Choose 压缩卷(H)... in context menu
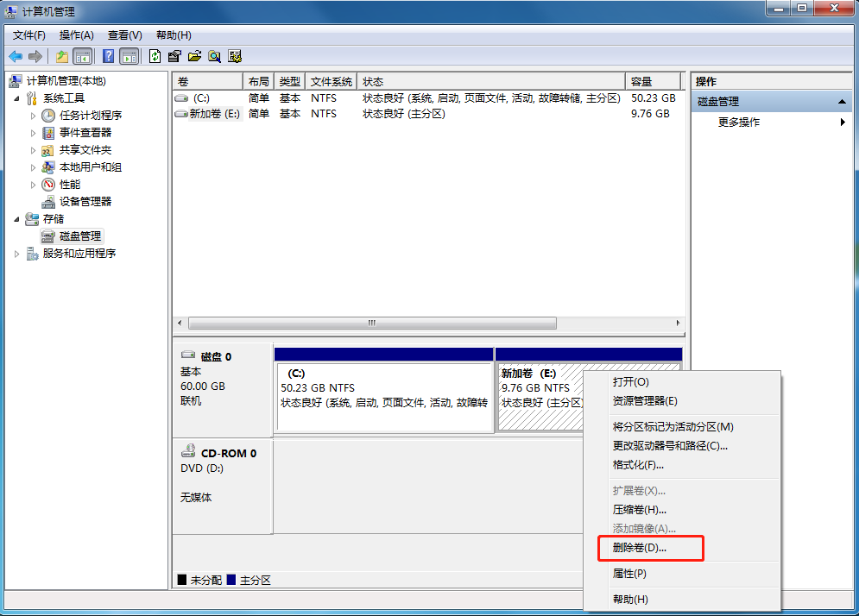859x616 pixels. click(682, 510)
